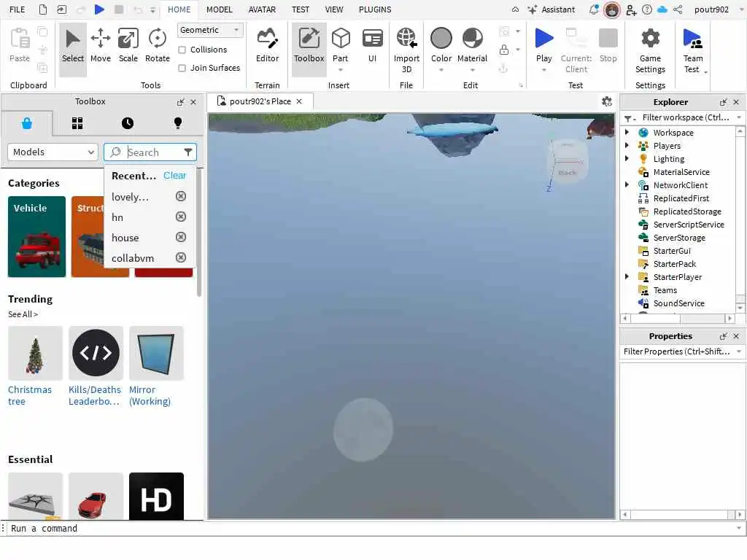747x560 pixels.
Task: Open viewport settings gear
Action: click(x=606, y=101)
